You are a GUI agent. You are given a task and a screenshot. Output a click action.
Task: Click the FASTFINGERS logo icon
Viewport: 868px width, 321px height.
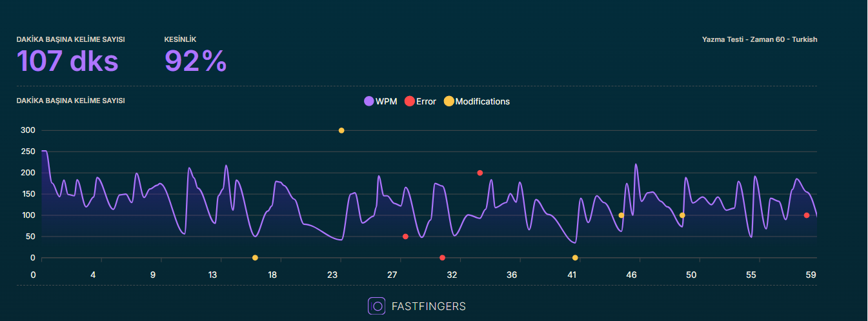pos(376,306)
